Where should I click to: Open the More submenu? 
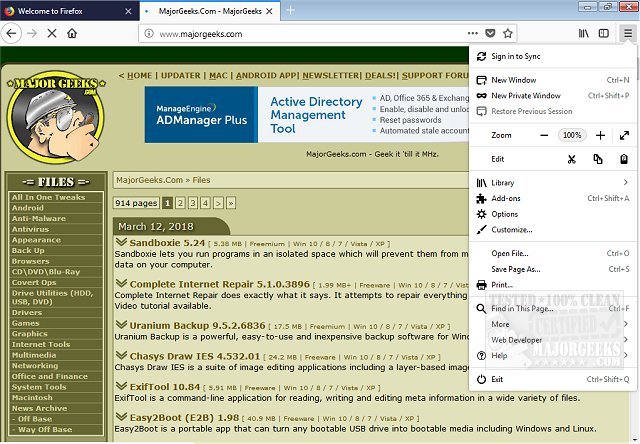(x=553, y=324)
